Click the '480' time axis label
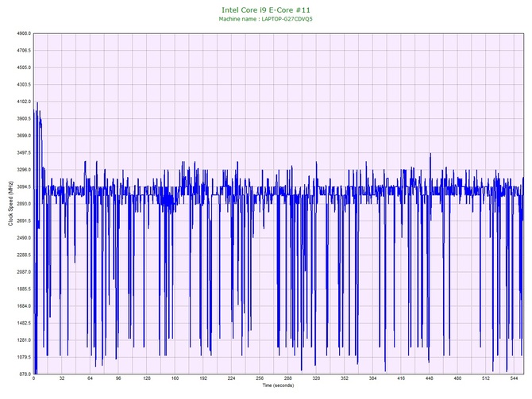Screen dimensions: 532x399 click(x=457, y=378)
